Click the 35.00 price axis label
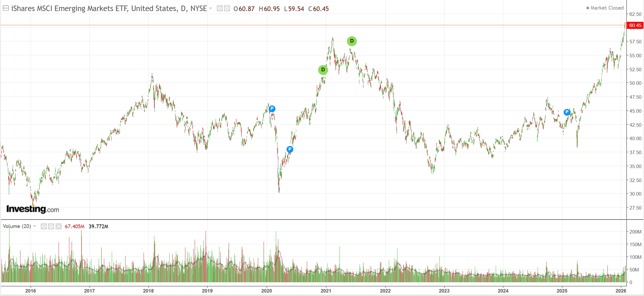 pos(635,166)
